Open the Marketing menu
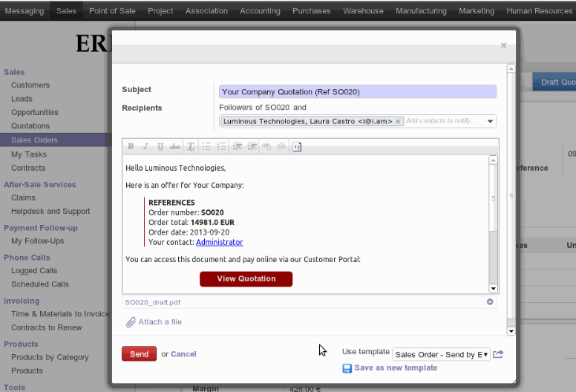The image size is (576, 392). (477, 11)
